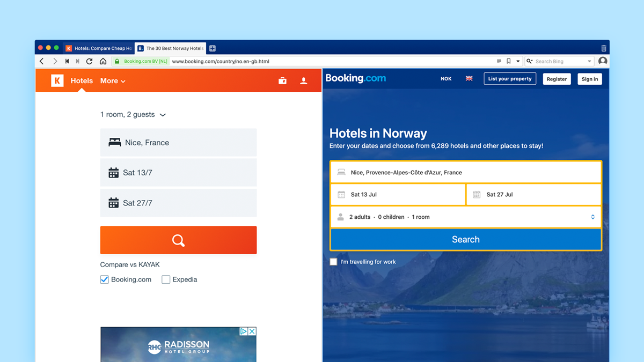Click the Register button
Image resolution: width=644 pixels, height=362 pixels.
click(x=557, y=79)
